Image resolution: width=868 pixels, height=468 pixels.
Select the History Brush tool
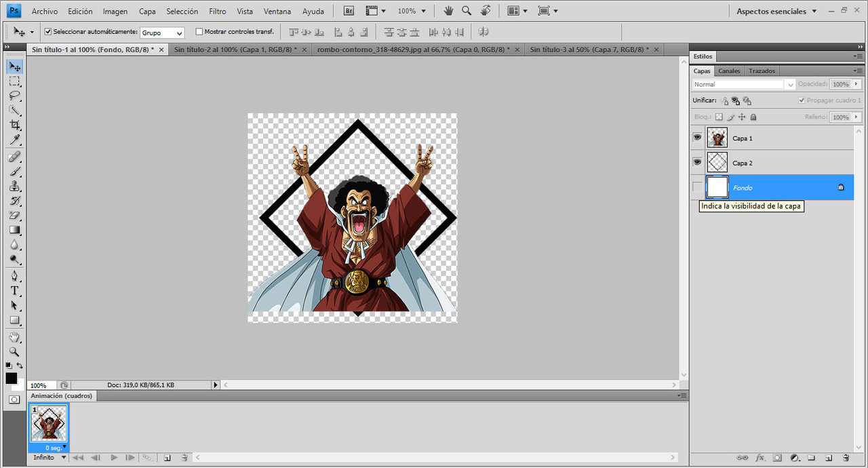(14, 201)
